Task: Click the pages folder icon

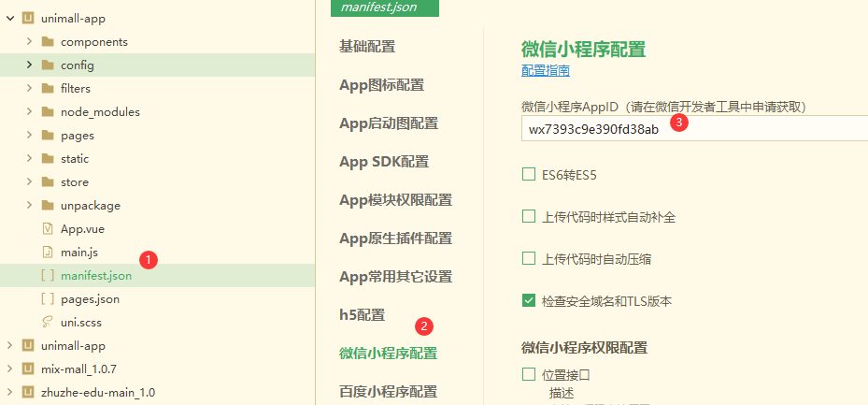Action: [x=48, y=136]
